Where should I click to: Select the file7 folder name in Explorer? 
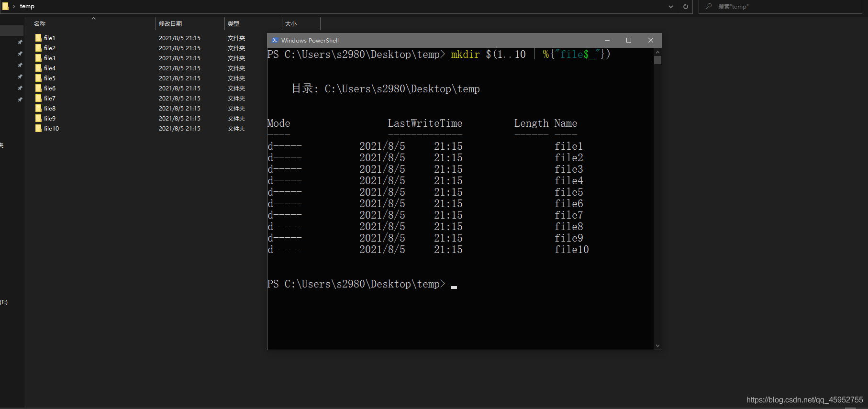click(x=50, y=98)
